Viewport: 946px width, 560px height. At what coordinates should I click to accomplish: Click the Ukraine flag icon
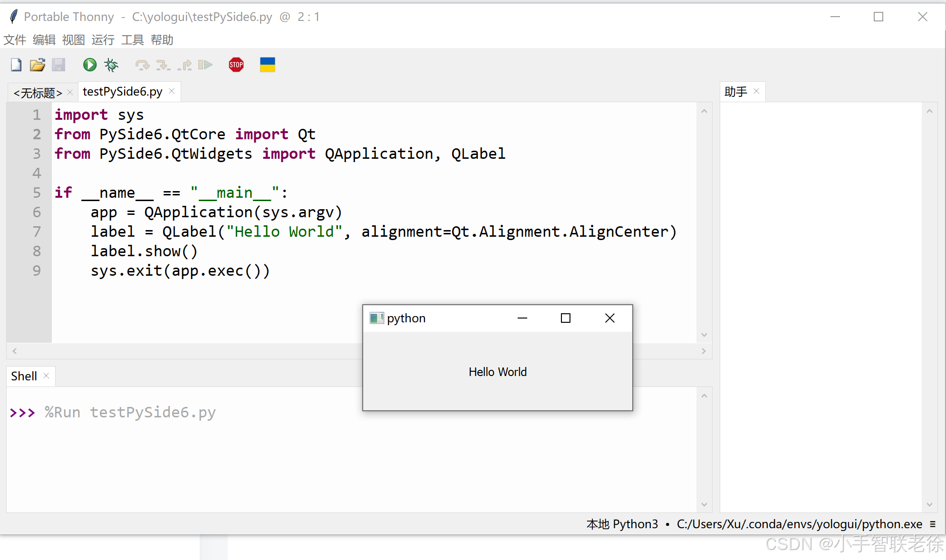tap(267, 65)
